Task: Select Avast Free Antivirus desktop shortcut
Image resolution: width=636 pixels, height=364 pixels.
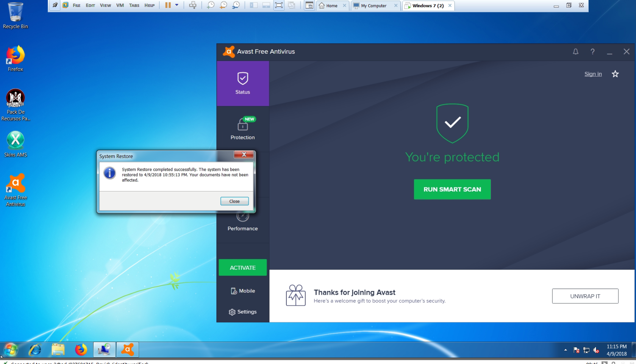Action: point(16,190)
